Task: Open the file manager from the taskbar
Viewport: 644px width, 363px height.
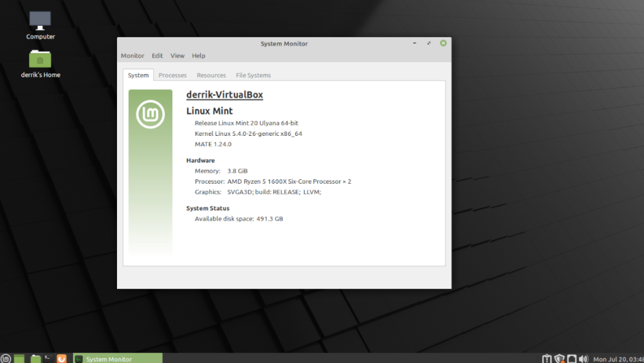Action: [35, 359]
